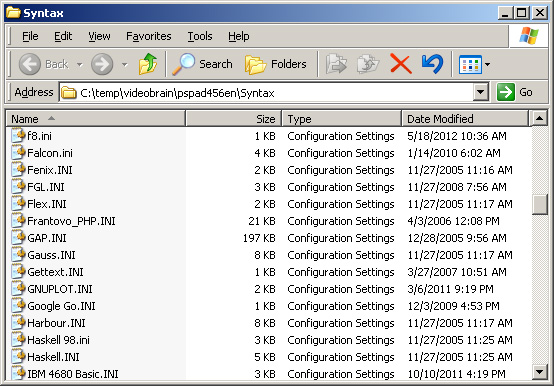Click the Back navigation arrow icon

click(x=29, y=64)
